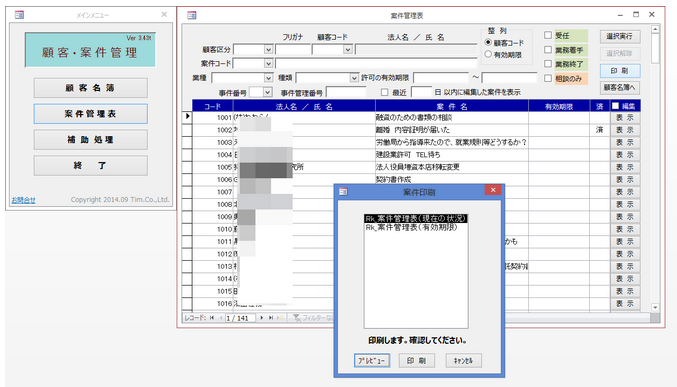Select Rk_案件管理表(現在の状況) report
The image size is (677, 387).
point(416,219)
